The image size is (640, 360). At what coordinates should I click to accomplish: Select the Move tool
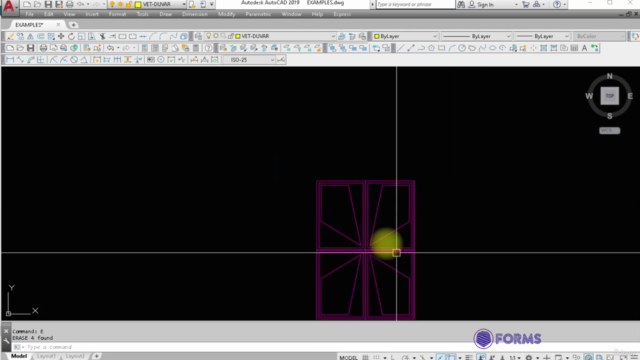(61, 36)
